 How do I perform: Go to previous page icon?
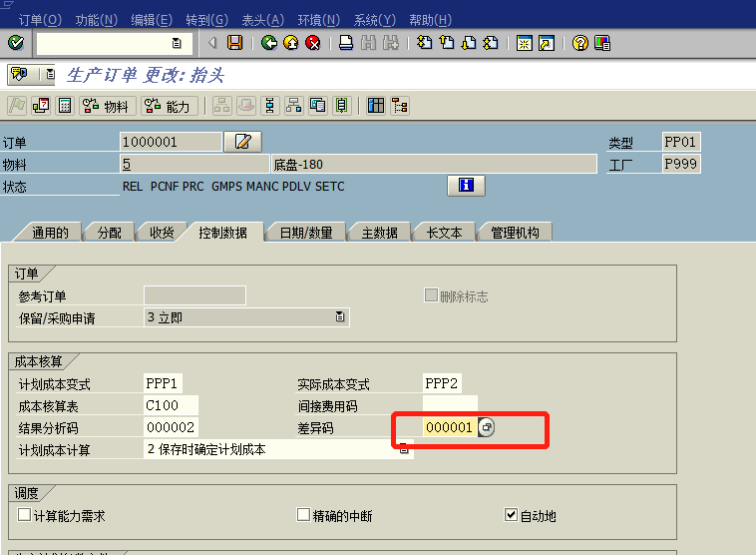point(447,43)
